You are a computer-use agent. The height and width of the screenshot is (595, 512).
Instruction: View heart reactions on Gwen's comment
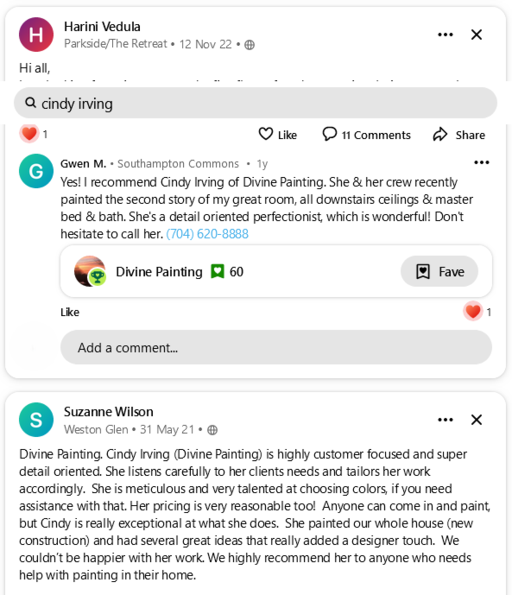click(x=477, y=312)
